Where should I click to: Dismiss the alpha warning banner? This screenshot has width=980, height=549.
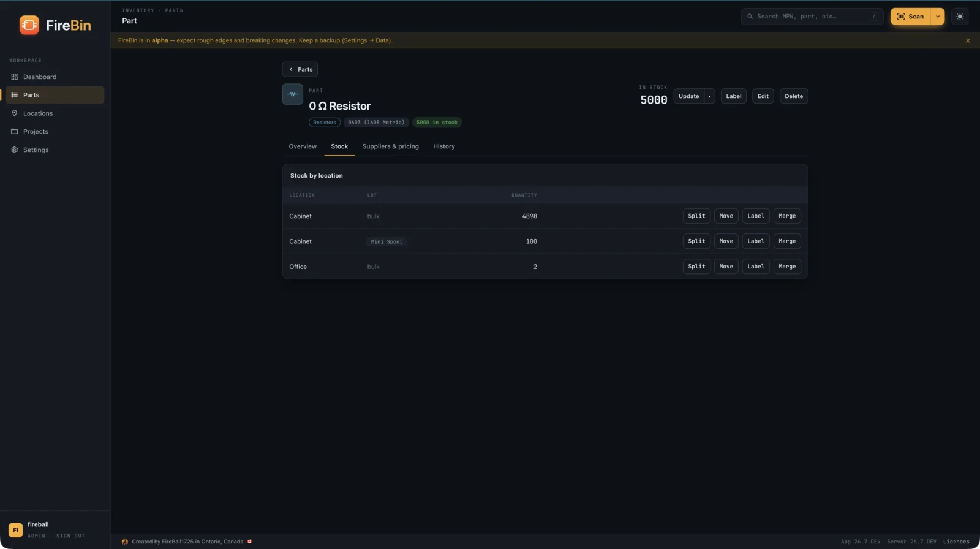(968, 40)
